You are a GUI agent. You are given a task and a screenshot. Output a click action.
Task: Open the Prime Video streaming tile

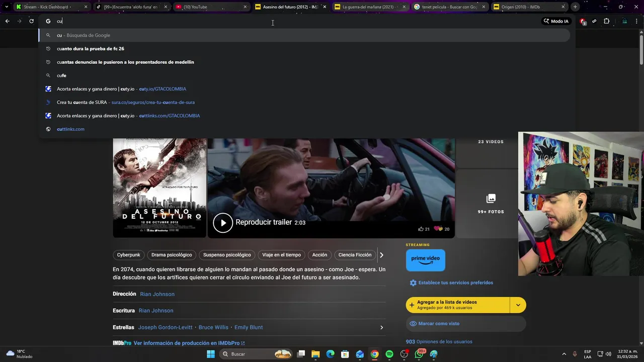point(426,260)
